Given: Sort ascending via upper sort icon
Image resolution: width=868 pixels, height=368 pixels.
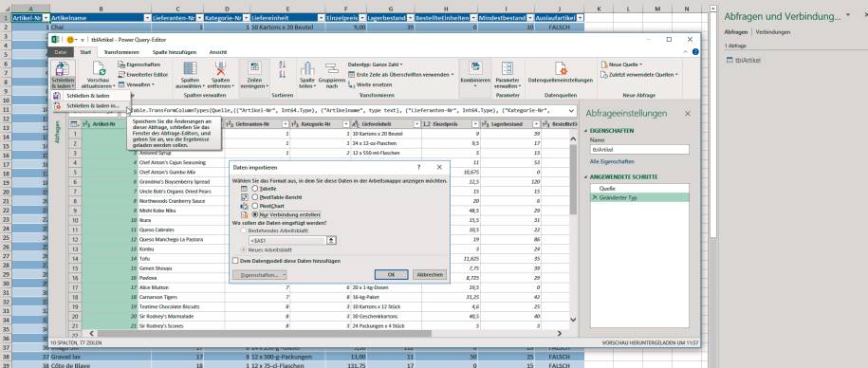Looking at the screenshot, I should pyautogui.click(x=283, y=64).
